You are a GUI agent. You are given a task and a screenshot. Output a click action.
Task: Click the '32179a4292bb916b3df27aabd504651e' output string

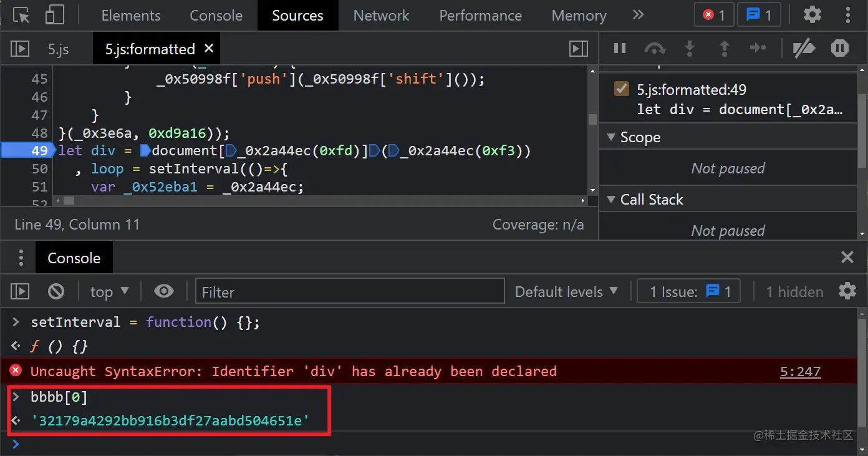pos(170,421)
